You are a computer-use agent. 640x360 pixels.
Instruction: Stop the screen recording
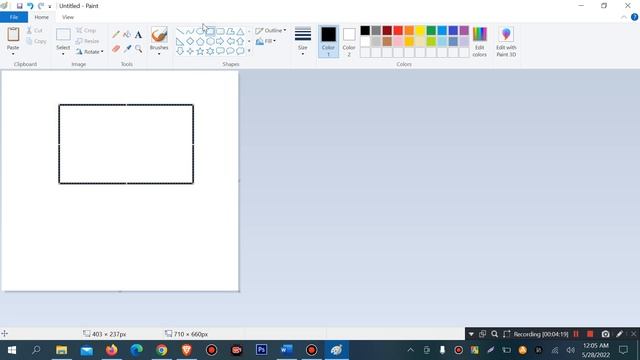click(x=590, y=334)
